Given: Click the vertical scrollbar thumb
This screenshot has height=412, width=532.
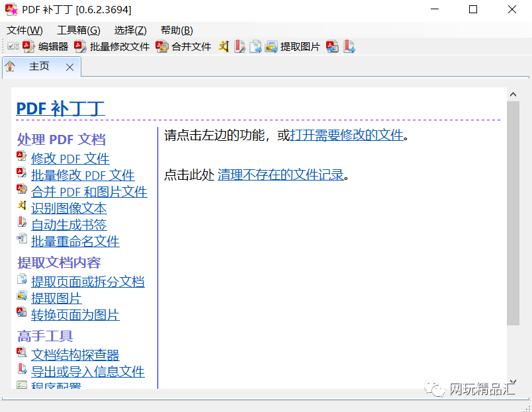Looking at the screenshot, I should coord(513,214).
